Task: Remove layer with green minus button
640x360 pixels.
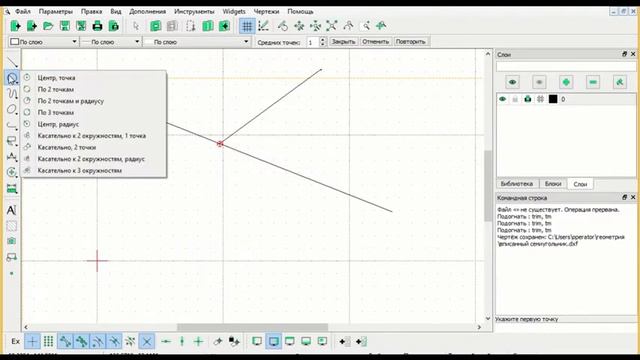Action: click(x=593, y=82)
